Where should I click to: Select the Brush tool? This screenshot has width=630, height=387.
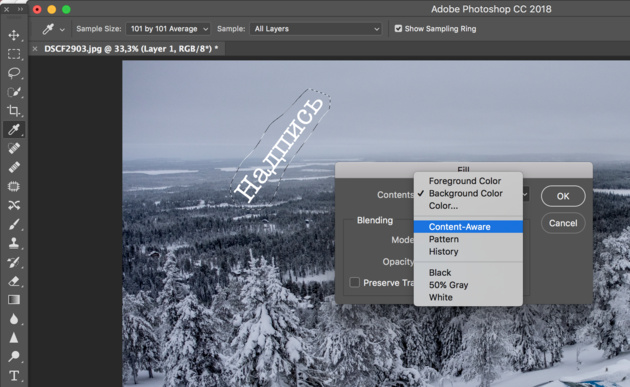[14, 224]
